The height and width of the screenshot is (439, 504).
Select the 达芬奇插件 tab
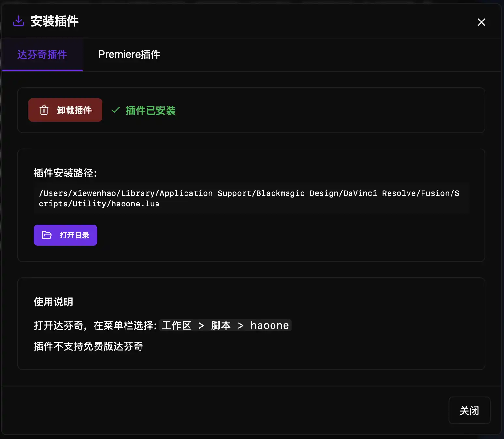point(42,54)
